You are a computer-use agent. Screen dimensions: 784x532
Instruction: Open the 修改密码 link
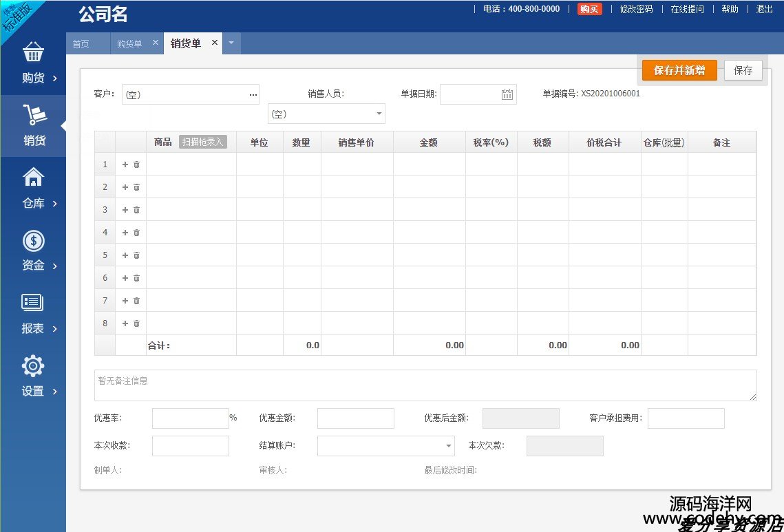(x=636, y=9)
